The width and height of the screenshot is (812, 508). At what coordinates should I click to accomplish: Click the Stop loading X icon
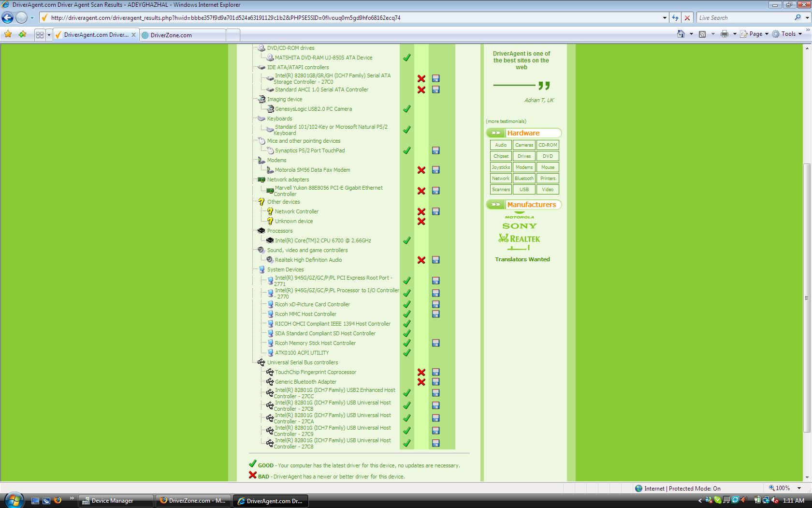(687, 18)
